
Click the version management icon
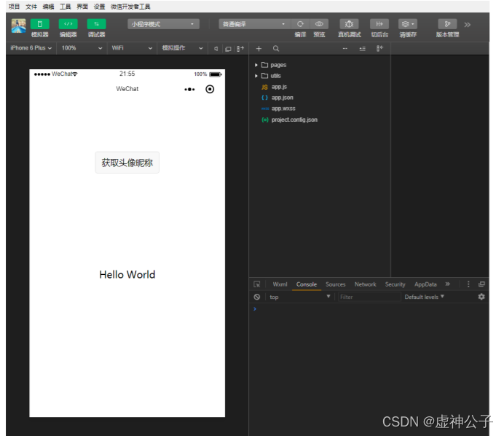(447, 24)
